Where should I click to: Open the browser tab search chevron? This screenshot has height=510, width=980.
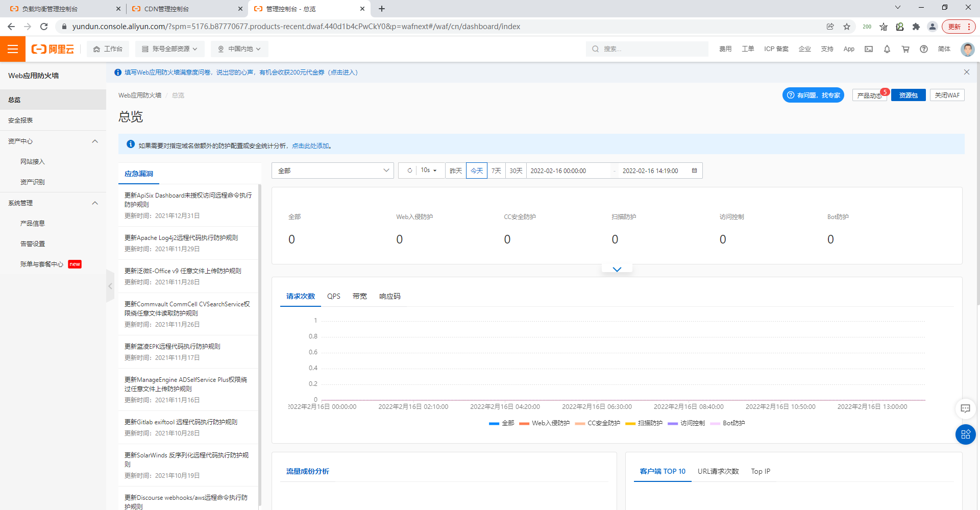click(898, 7)
